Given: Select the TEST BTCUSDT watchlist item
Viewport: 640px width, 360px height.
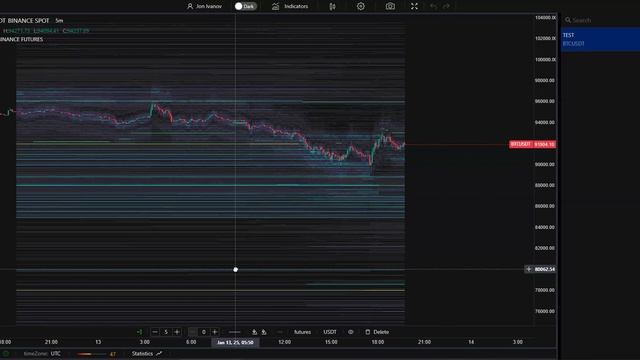Looking at the screenshot, I should [x=600, y=39].
